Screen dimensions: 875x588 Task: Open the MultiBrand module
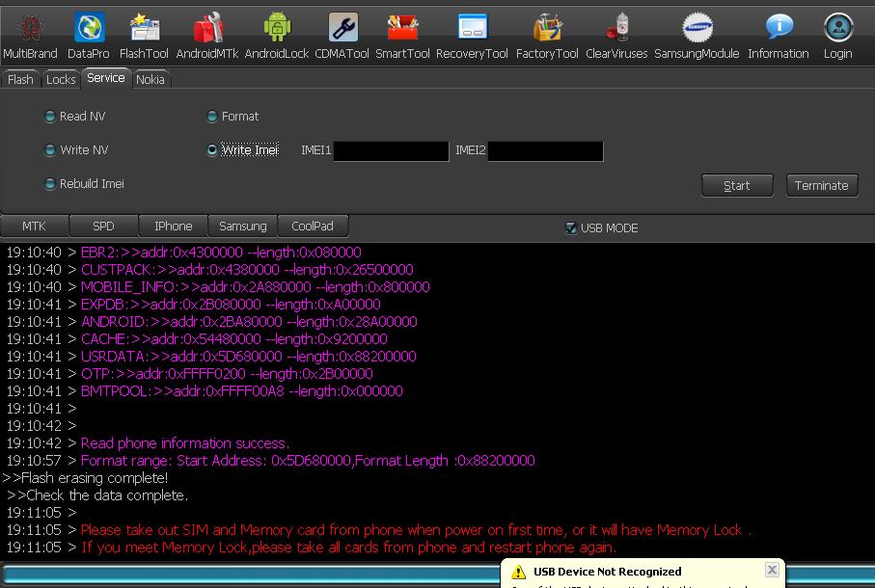[30, 37]
